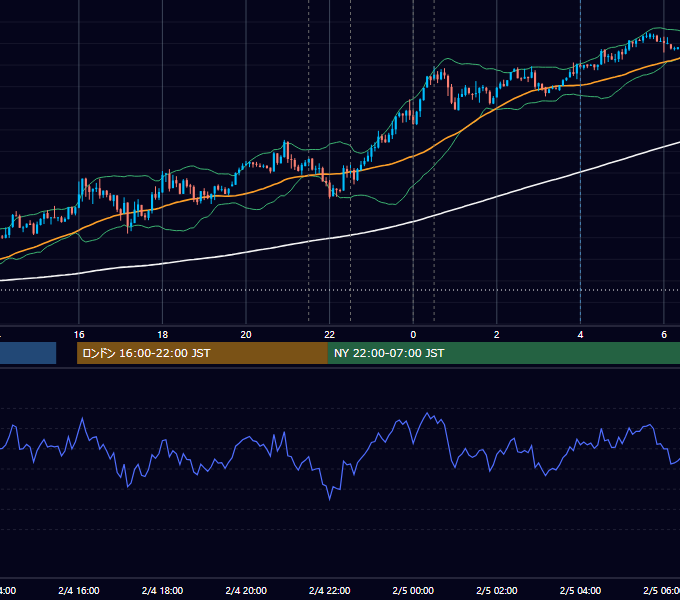Select the NY 22:00-07:00 JST session bar
This screenshot has height=600, width=680.
[x=503, y=353]
